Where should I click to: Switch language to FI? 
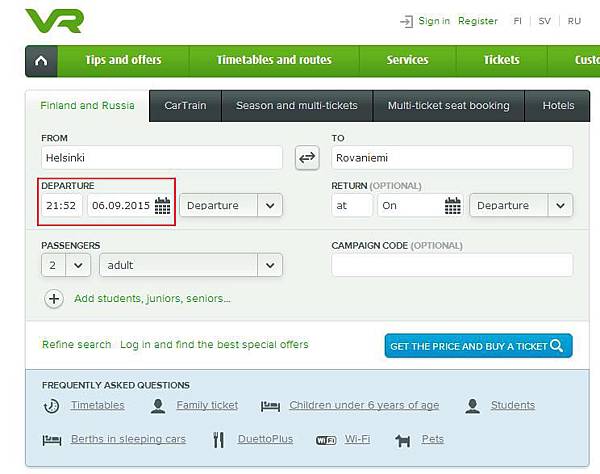[517, 21]
